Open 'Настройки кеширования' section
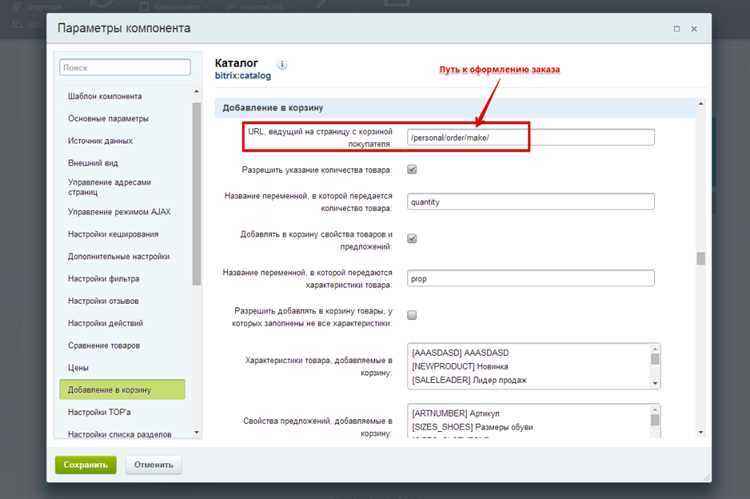 [113, 234]
